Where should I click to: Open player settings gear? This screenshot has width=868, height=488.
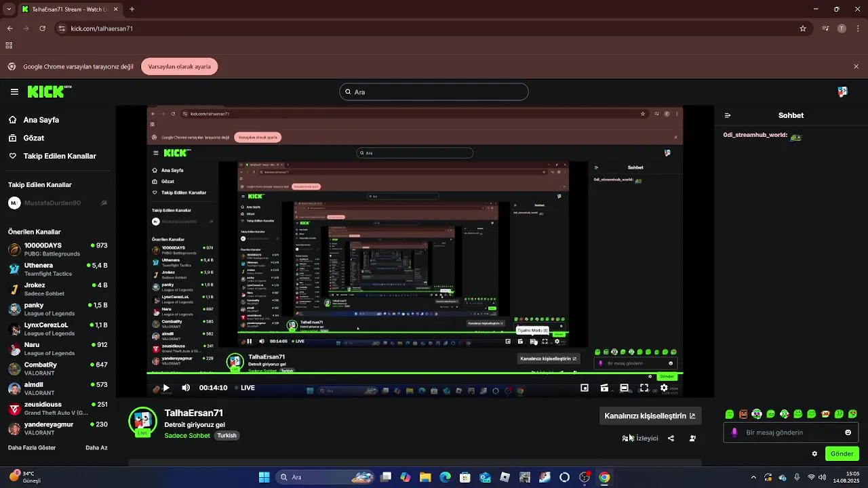point(664,388)
